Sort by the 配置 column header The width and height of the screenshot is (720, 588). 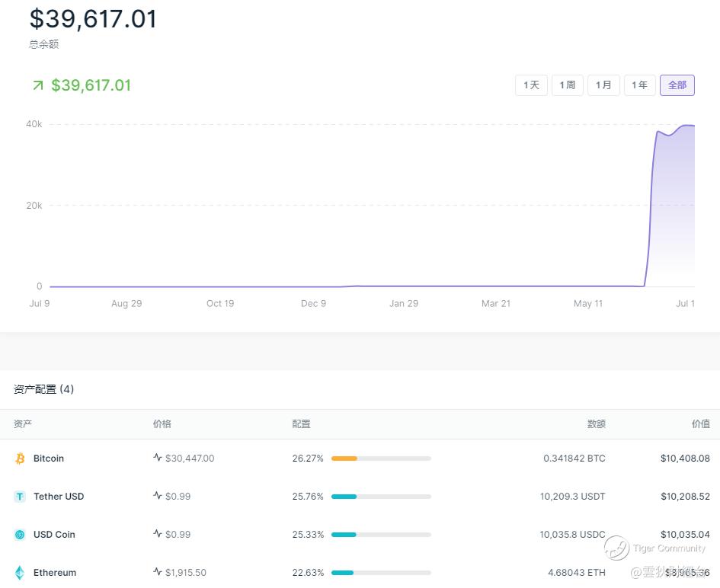click(301, 423)
